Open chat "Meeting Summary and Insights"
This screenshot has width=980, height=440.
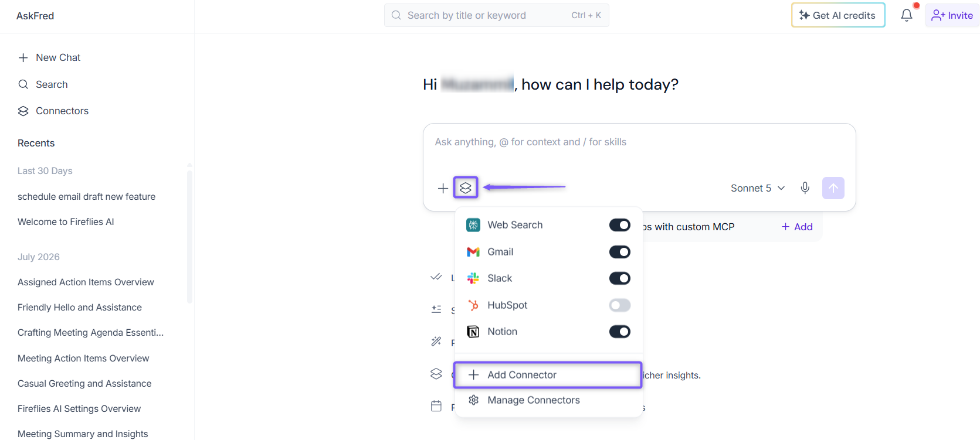[x=83, y=434]
